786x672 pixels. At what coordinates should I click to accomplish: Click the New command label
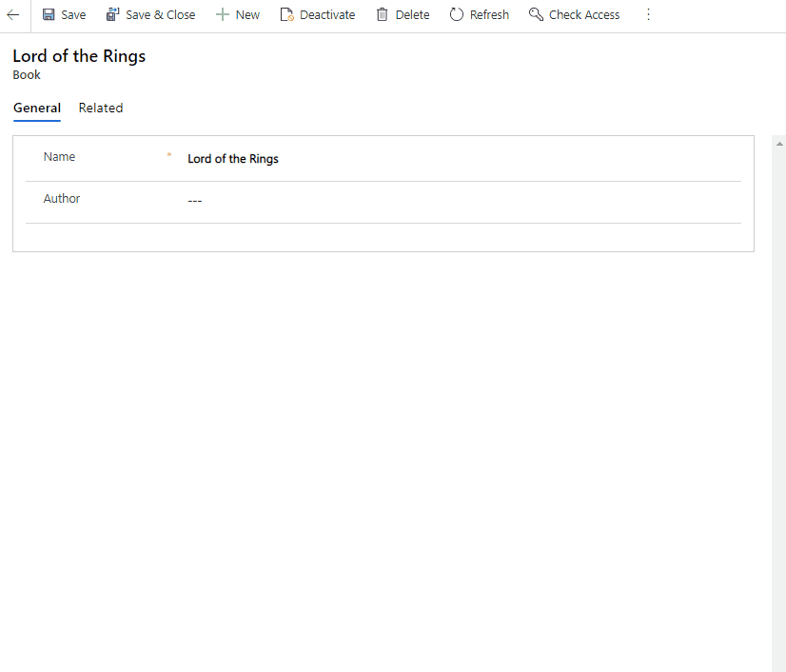247,15
